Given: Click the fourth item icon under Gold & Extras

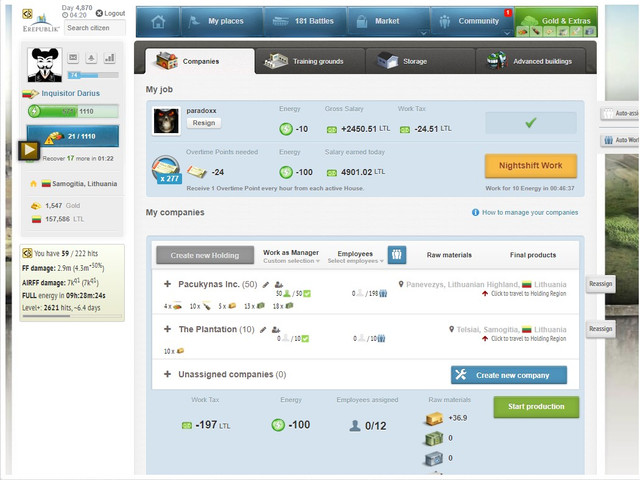Looking at the screenshot, I should pyautogui.click(x=563, y=31).
